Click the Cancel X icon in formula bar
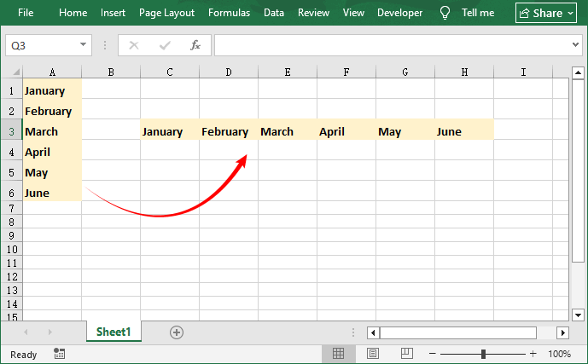 [x=135, y=45]
